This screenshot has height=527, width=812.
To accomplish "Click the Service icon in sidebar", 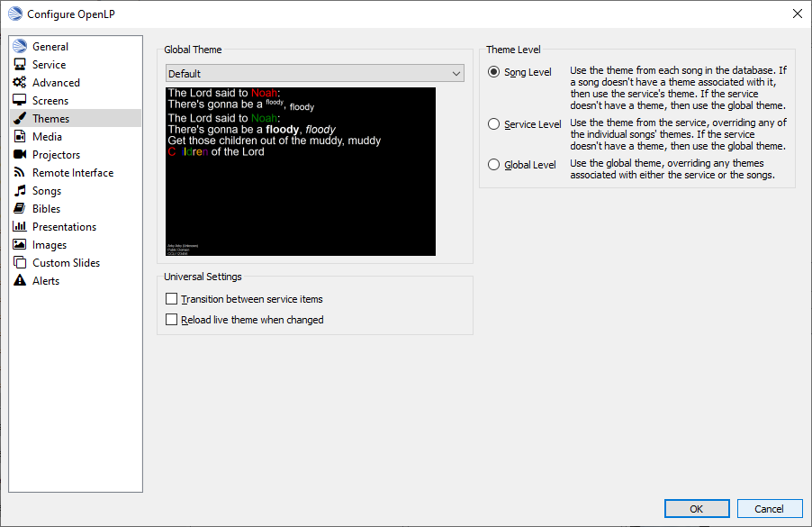I will pyautogui.click(x=20, y=64).
